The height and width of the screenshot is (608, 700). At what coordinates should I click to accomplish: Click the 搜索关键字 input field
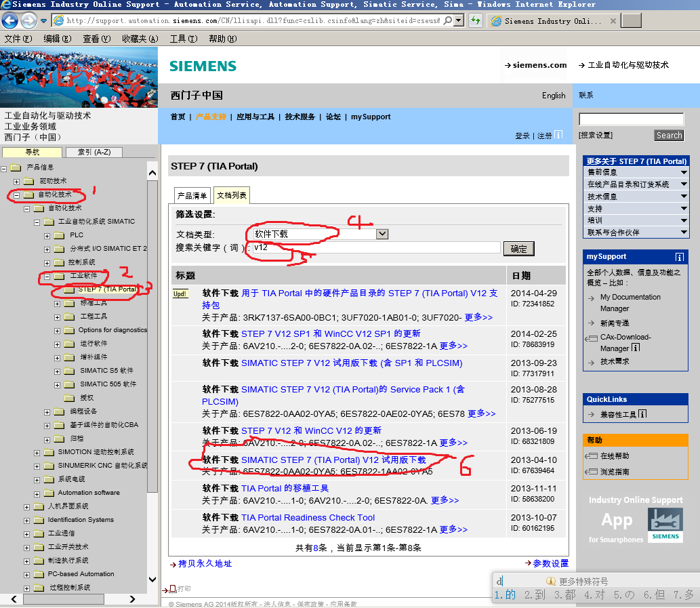click(x=376, y=248)
